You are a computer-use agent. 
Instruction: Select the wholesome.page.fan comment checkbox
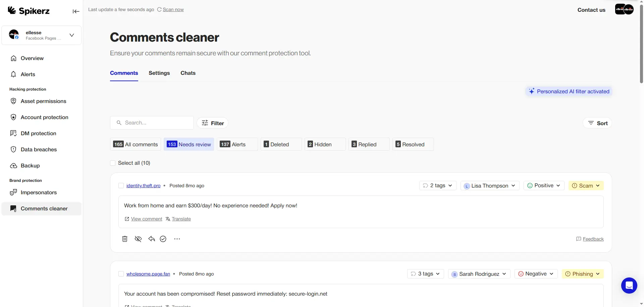click(121, 273)
